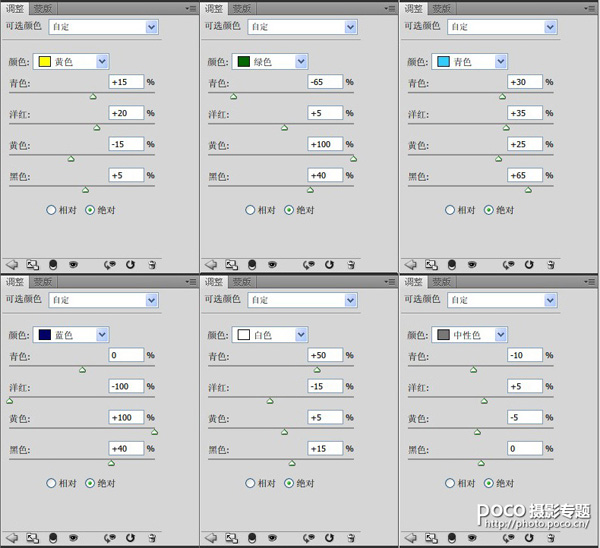The height and width of the screenshot is (548, 600).
Task: Clip to layer icon in Yellow (黄色) panel
Action: [53, 264]
